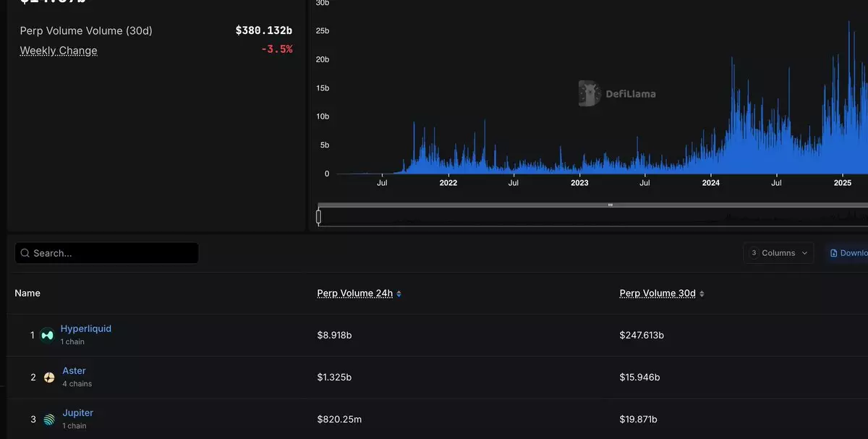The width and height of the screenshot is (868, 439).
Task: Click Hyperliquid's $247.613b 30d volume
Action: pos(642,335)
